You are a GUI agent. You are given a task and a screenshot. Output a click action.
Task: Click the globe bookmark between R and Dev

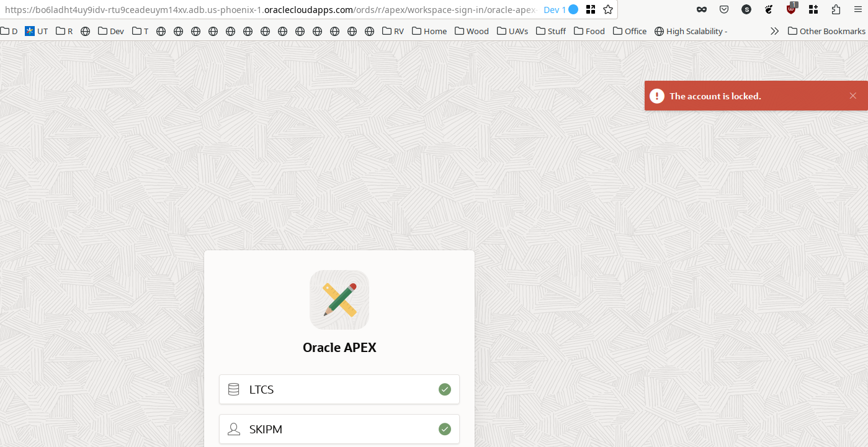[x=86, y=31]
